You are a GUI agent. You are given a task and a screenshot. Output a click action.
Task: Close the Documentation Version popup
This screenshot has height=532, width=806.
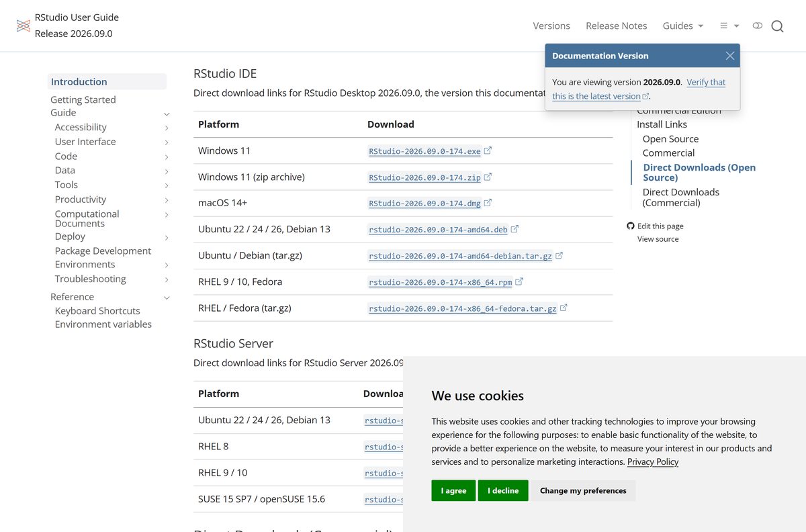[x=730, y=56]
